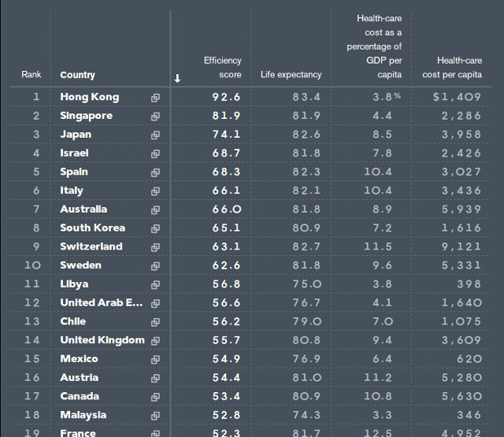This screenshot has height=437, width=504.
Task: Sort by the Country column header
Action: (x=77, y=75)
